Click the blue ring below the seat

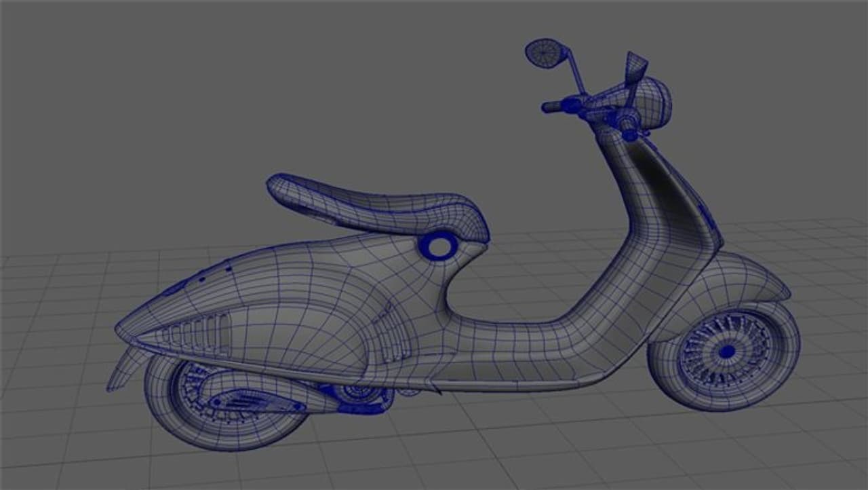(x=439, y=245)
